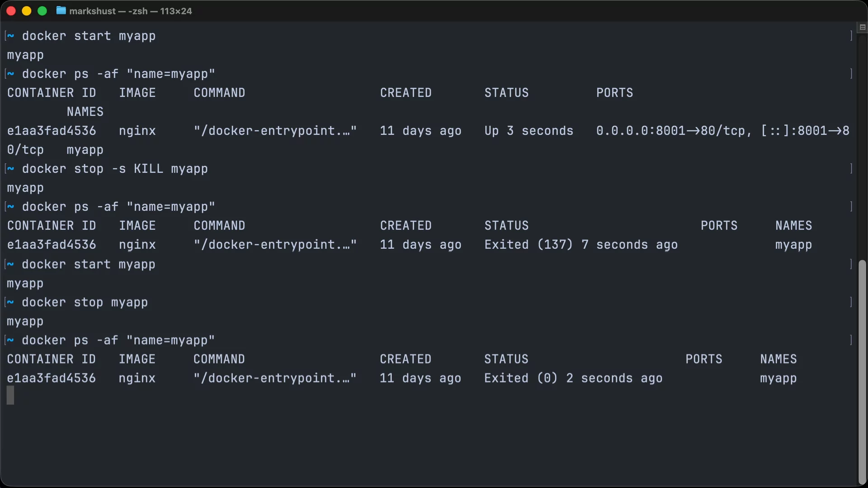Click the yellow minimize window button
Viewport: 868px width, 488px height.
click(27, 11)
